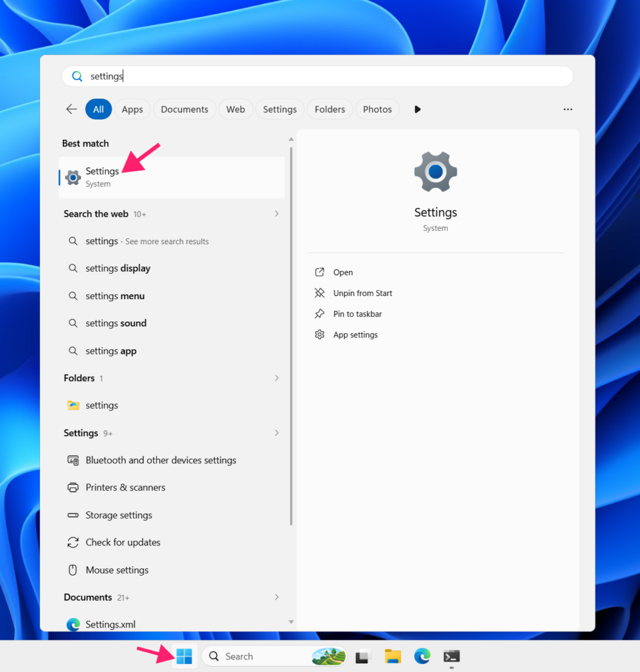Click Pin to taskbar
This screenshot has height=672, width=640.
[x=358, y=314]
